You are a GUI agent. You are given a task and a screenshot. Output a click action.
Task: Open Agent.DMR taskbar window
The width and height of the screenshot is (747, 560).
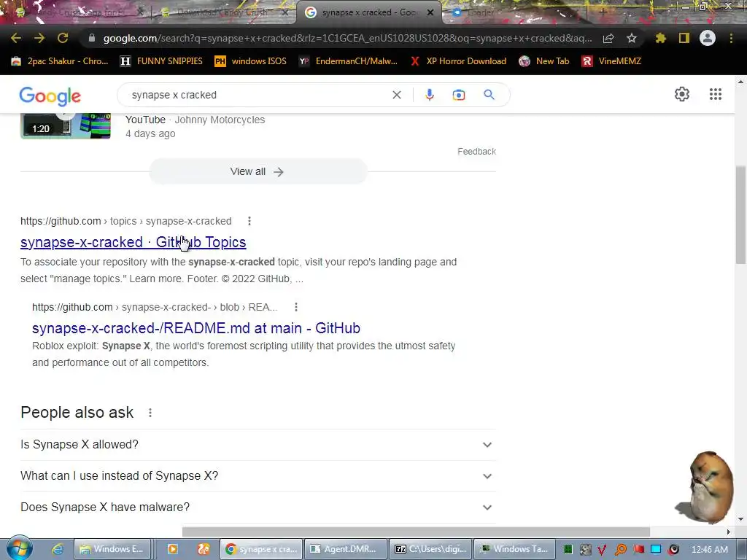click(x=345, y=549)
